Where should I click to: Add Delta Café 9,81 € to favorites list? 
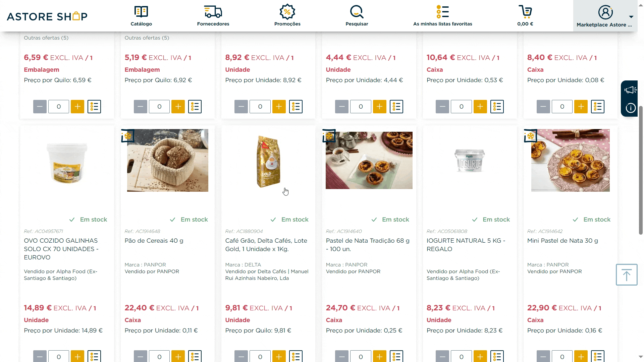coord(296,356)
